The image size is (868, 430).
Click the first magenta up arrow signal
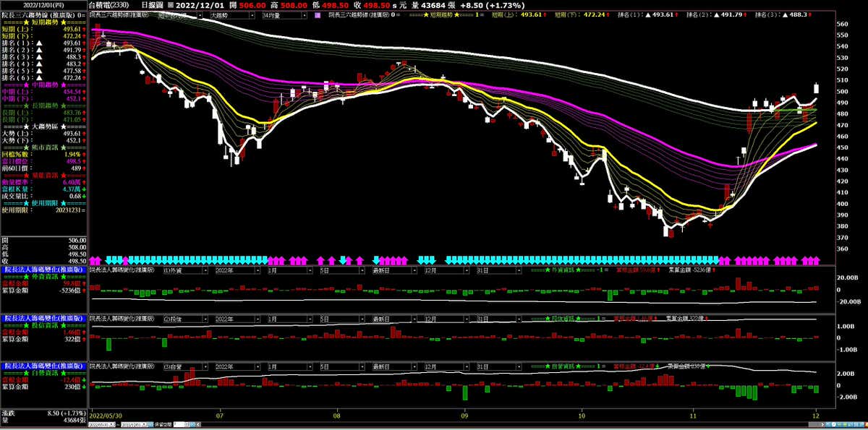coord(92,259)
